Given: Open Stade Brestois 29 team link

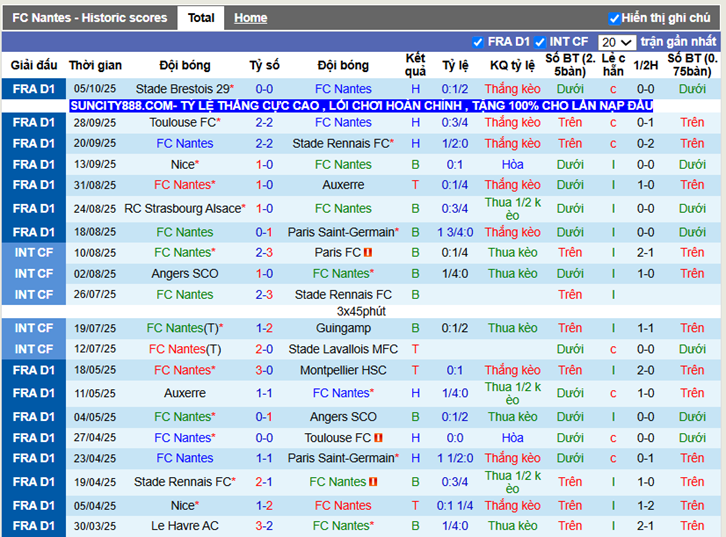Looking at the screenshot, I should pyautogui.click(x=183, y=89).
